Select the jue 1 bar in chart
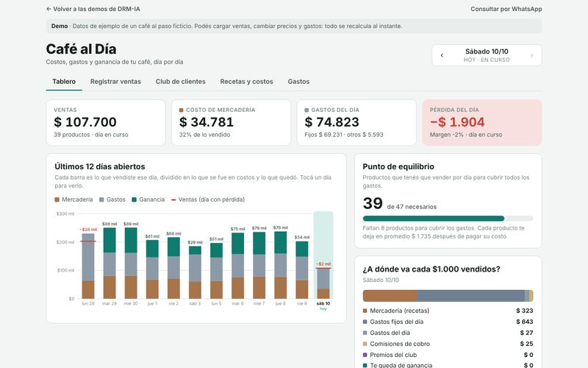 (x=152, y=269)
